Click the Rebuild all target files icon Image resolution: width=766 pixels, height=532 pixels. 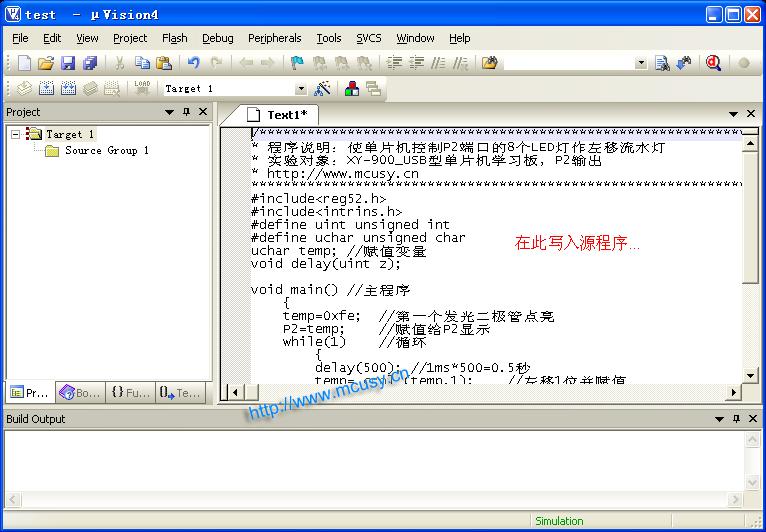[68, 88]
